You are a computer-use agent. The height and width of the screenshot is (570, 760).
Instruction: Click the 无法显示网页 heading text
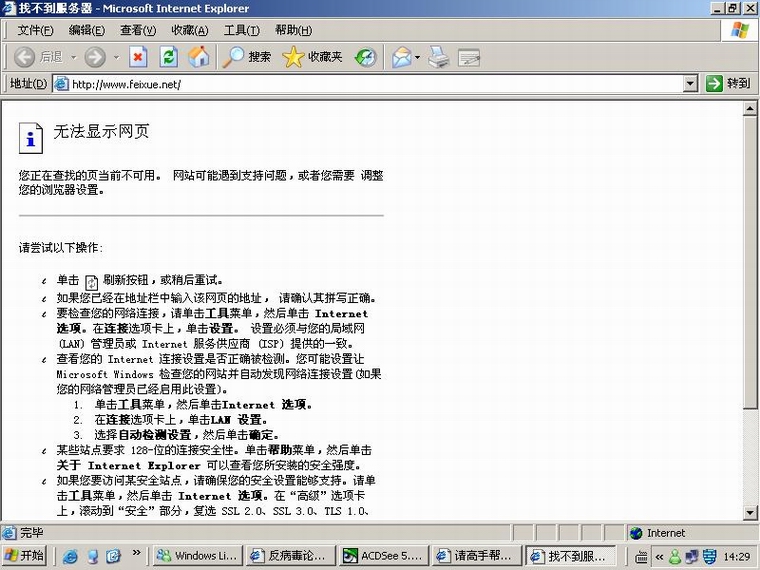pos(101,131)
